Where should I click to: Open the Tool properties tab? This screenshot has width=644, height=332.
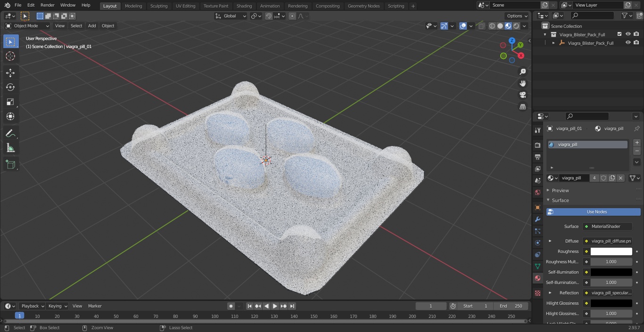coord(537,130)
